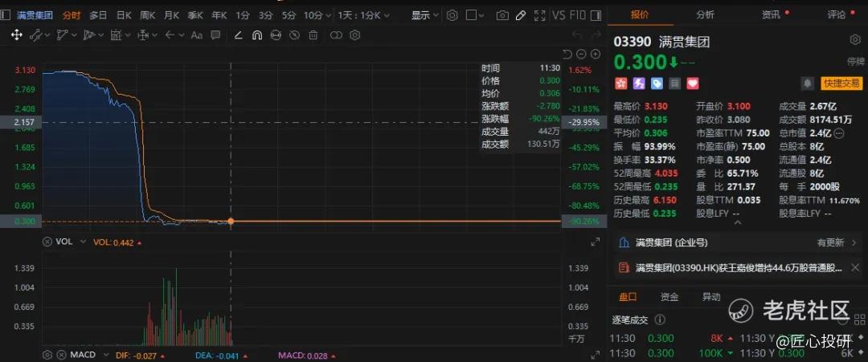Image resolution: width=868 pixels, height=362 pixels.
Task: Toggle lock all drawings
Action: pos(276,35)
